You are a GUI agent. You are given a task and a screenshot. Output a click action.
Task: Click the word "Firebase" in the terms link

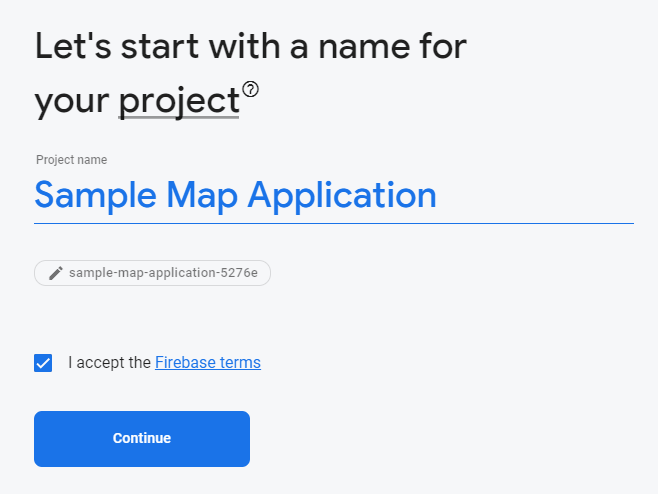[186, 363]
